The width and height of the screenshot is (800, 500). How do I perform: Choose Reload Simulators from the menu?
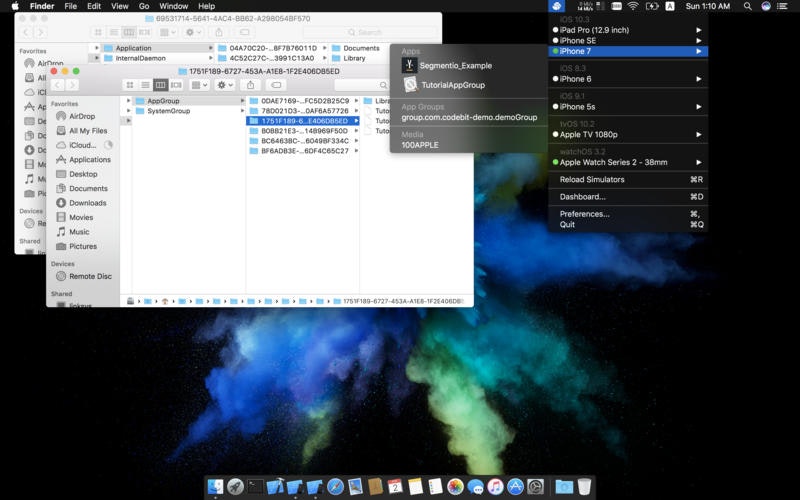pyautogui.click(x=628, y=180)
